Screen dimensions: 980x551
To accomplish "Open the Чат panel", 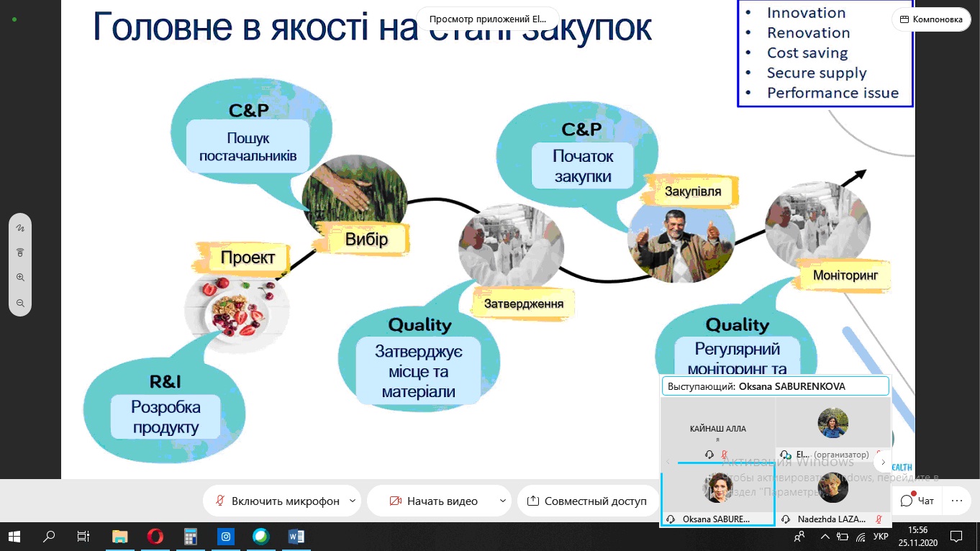I will tap(917, 501).
